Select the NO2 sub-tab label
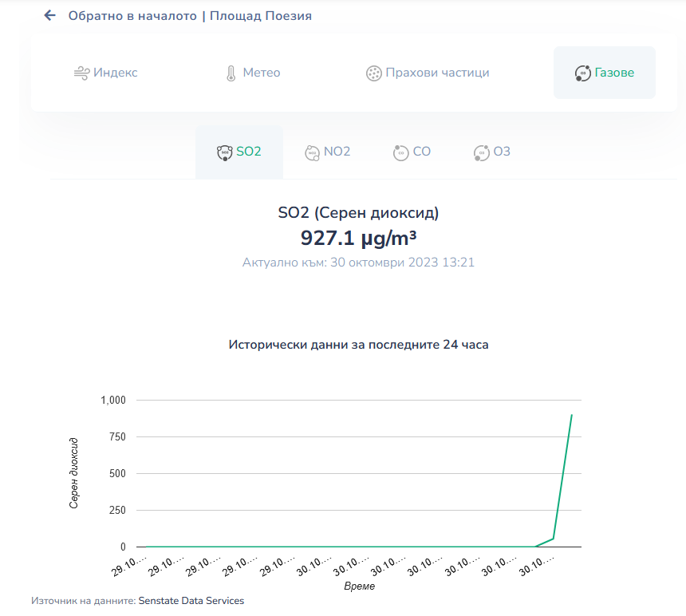Image resolution: width=686 pixels, height=616 pixels. pyautogui.click(x=337, y=152)
